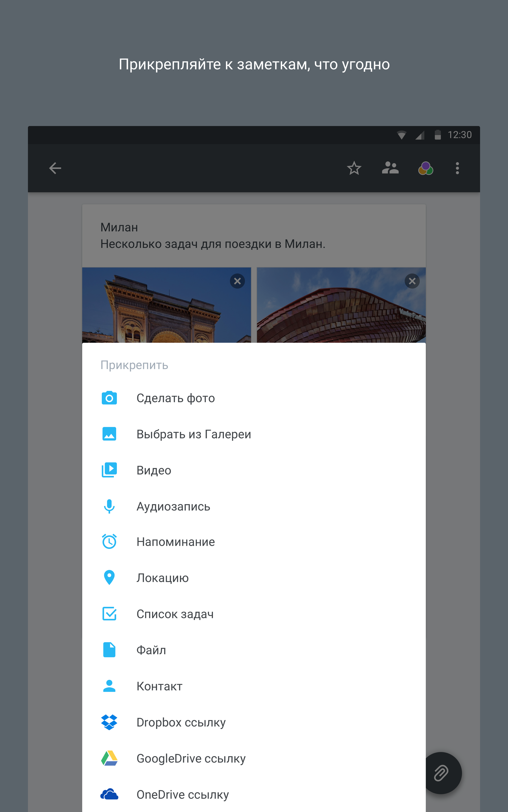Tap the Google Drive logo icon
The height and width of the screenshot is (812, 508).
[109, 758]
